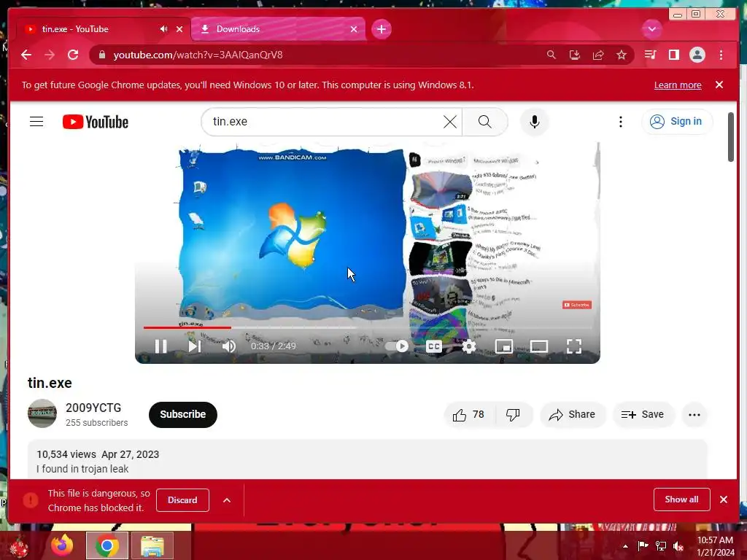Switch to theater mode
The height and width of the screenshot is (560, 747).
pyautogui.click(x=539, y=346)
